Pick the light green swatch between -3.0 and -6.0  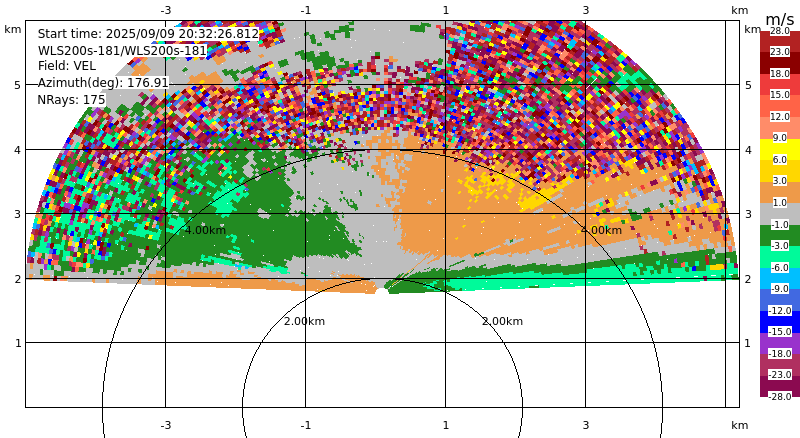[x=780, y=257]
